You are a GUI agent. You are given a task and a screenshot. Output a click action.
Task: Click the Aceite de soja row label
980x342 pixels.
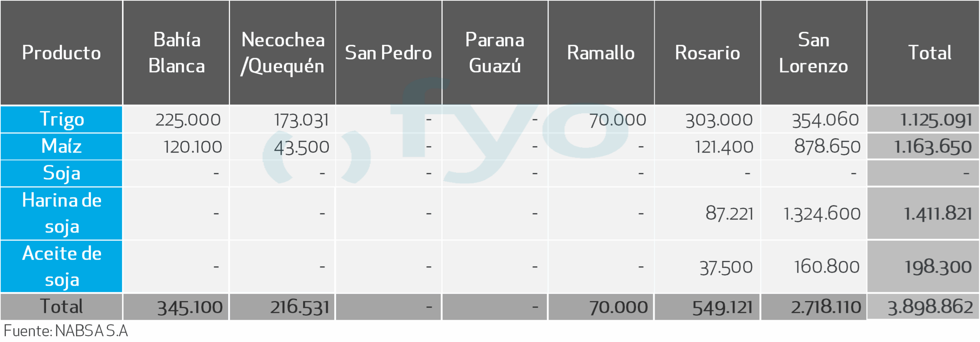click(x=61, y=267)
